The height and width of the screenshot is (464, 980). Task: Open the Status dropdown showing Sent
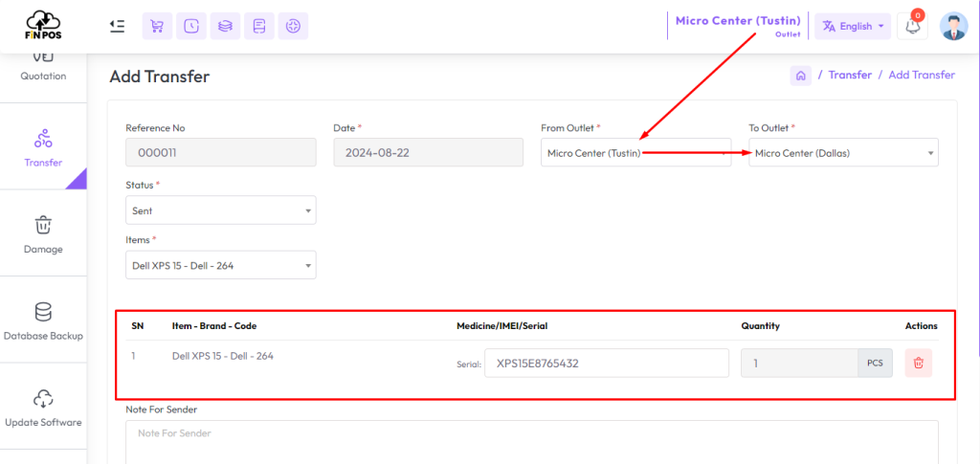(x=221, y=210)
